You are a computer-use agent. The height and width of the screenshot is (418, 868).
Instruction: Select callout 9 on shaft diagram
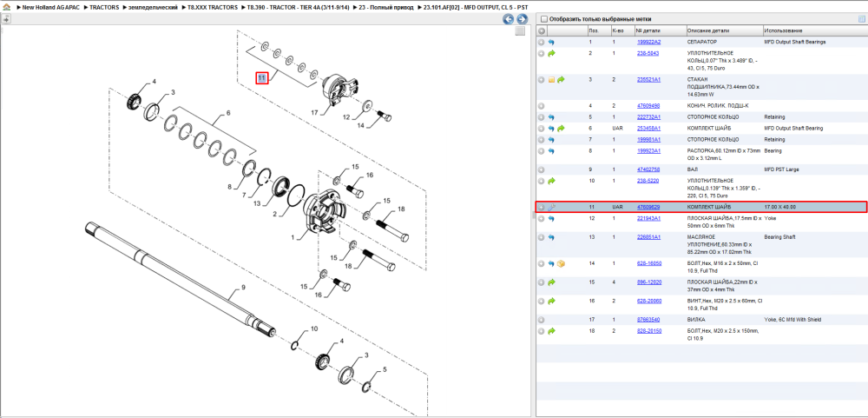point(242,287)
